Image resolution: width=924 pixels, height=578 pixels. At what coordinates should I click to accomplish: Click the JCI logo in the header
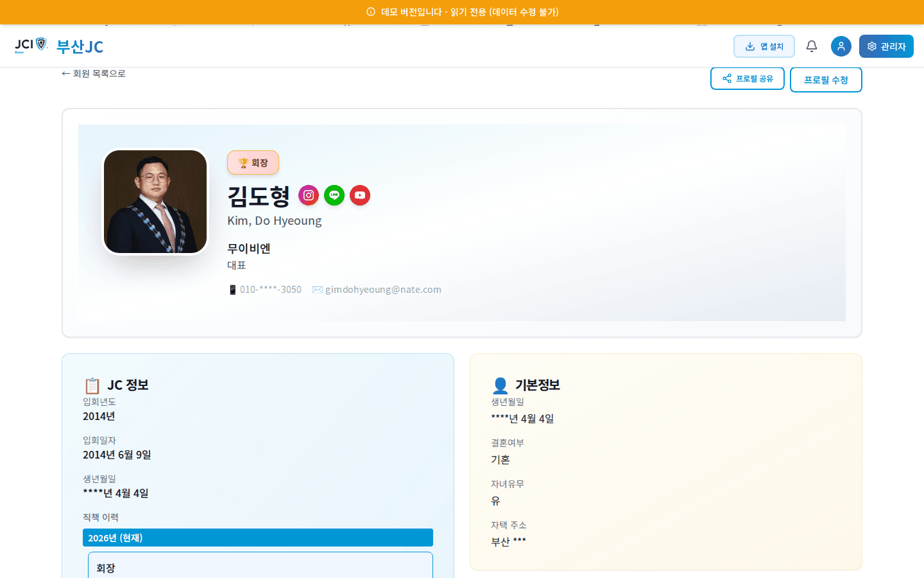(x=30, y=45)
